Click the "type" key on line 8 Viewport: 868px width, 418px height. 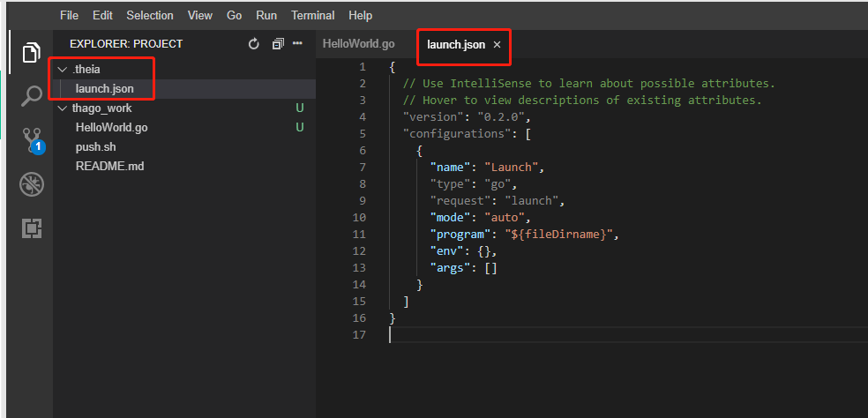coord(451,183)
